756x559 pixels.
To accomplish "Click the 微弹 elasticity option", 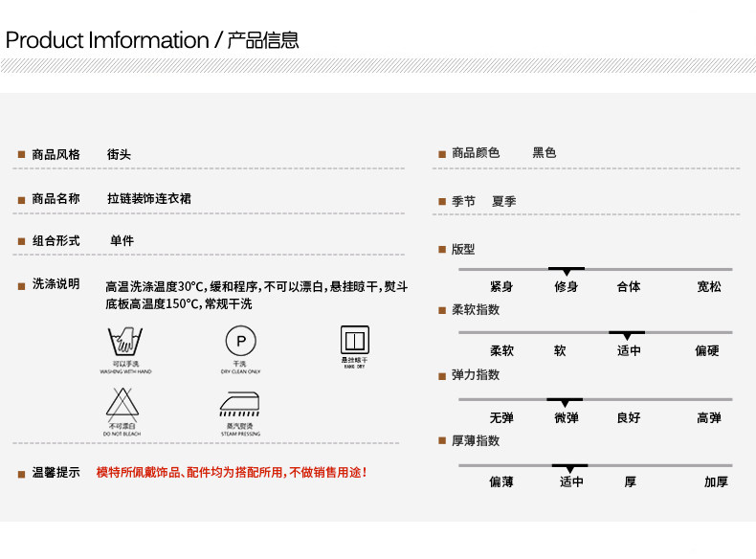I will (x=567, y=417).
